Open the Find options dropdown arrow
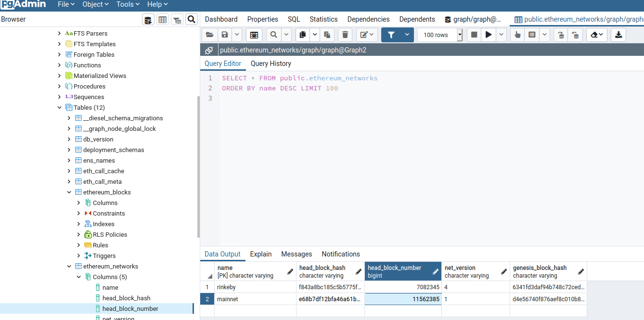Image resolution: width=644 pixels, height=320 pixels. 286,35
